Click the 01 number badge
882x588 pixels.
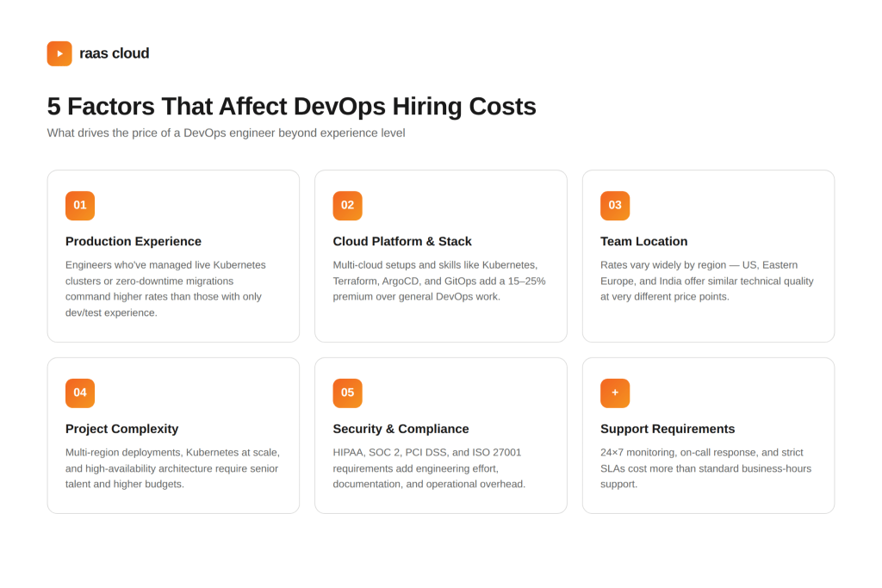(x=80, y=205)
